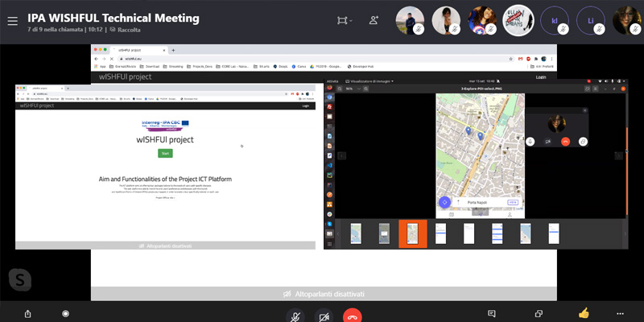Open the Ubuntu system tray menu
This screenshot has height=322, width=644.
pos(611,81)
